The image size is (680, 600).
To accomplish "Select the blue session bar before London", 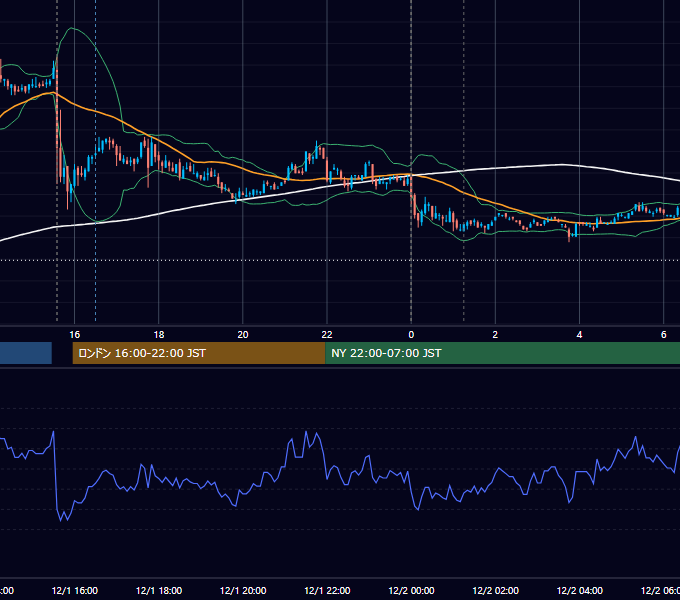I will [26, 353].
